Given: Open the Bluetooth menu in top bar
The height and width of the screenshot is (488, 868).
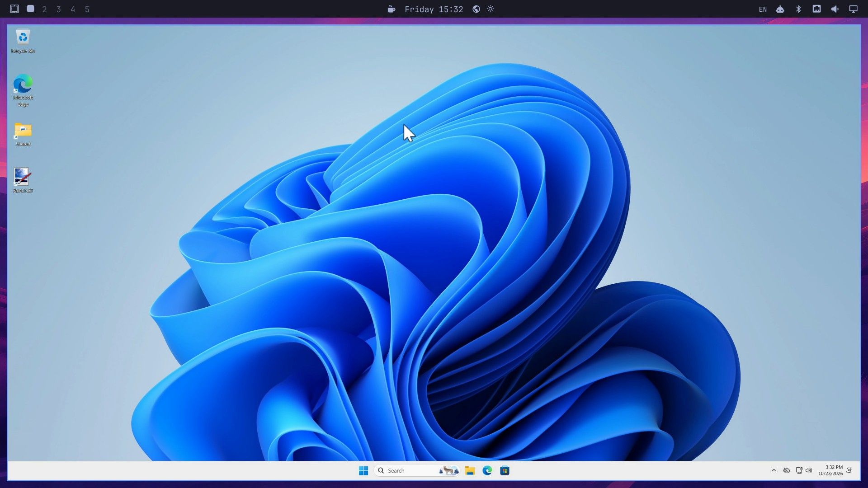Looking at the screenshot, I should [798, 9].
